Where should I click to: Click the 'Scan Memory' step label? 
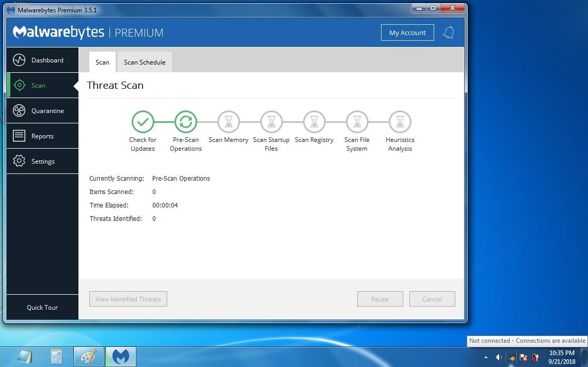(228, 140)
